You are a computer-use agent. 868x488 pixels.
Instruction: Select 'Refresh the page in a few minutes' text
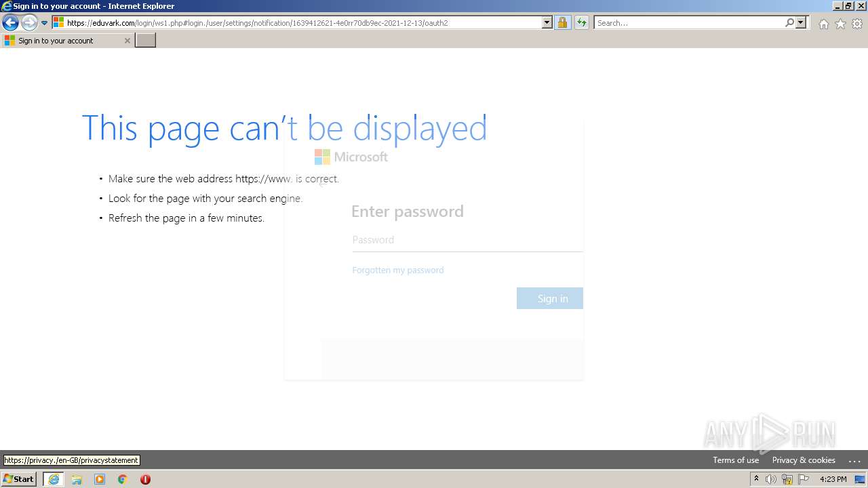(186, 218)
